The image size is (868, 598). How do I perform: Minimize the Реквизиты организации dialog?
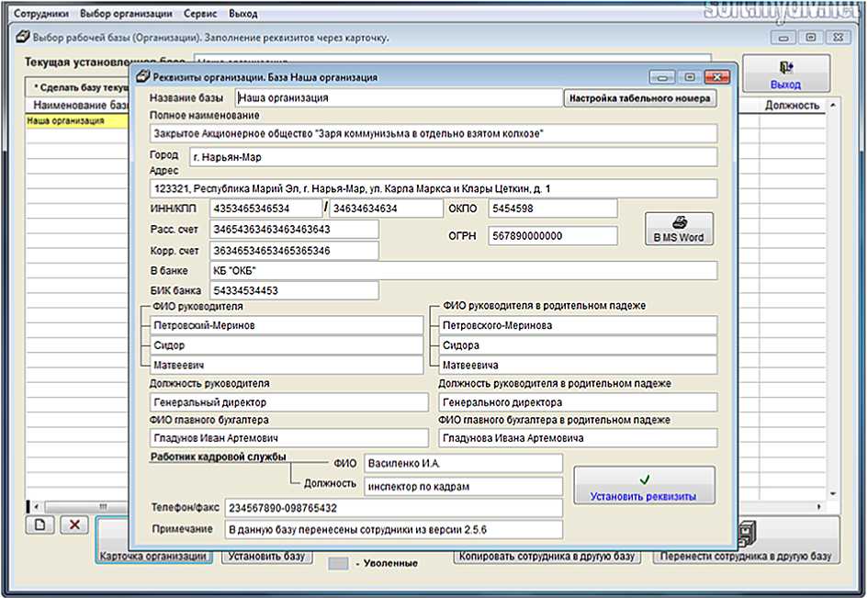tap(662, 78)
